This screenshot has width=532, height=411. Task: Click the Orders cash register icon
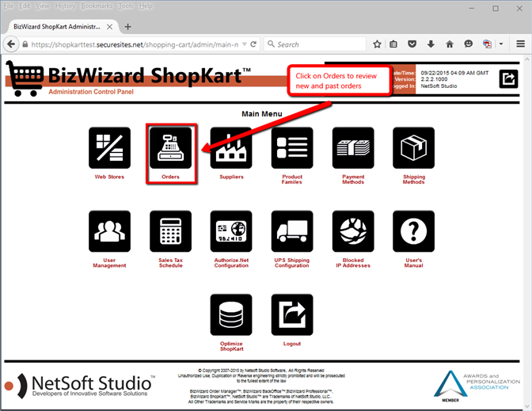[x=170, y=148]
